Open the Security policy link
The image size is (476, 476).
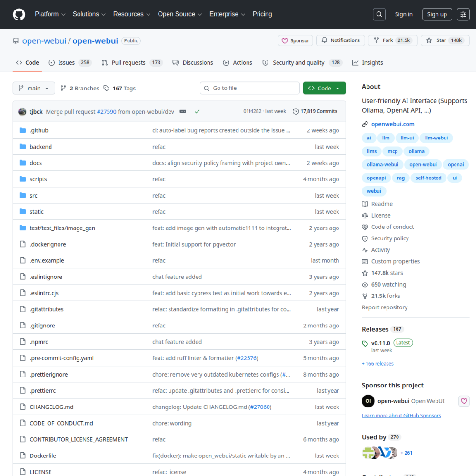pyautogui.click(x=385, y=238)
